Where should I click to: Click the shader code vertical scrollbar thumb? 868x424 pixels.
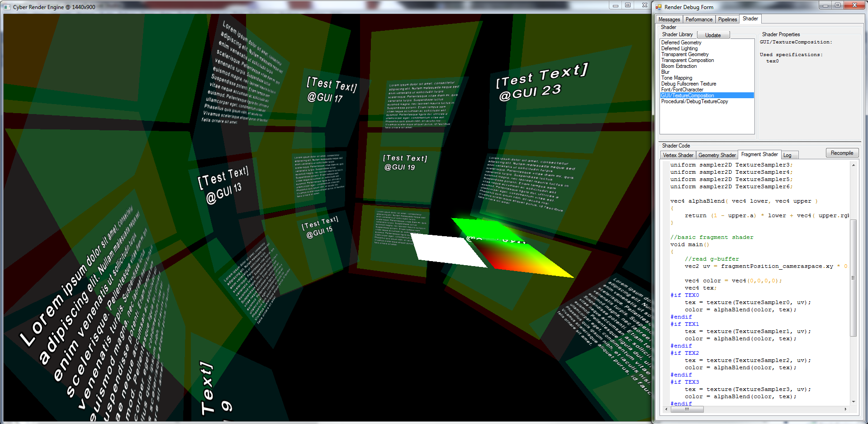pyautogui.click(x=854, y=278)
